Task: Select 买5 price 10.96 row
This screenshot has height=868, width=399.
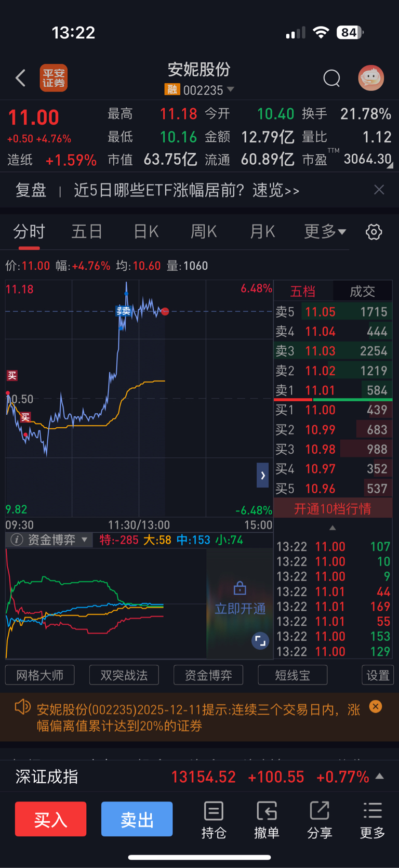Action: pyautogui.click(x=333, y=489)
